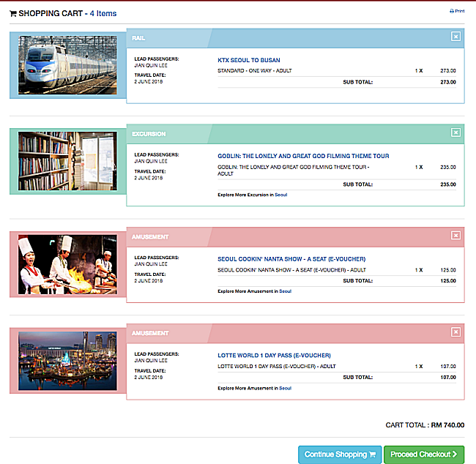Click the CART TOTAL RM 740.00 text
Screen dimensions: 476x464
(x=425, y=425)
